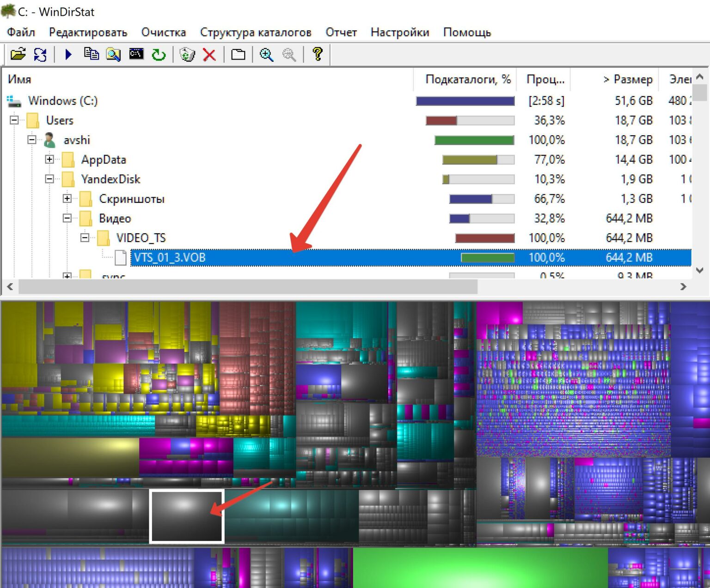This screenshot has width=710, height=588.
Task: Click the yellow Help question mark icon
Action: tap(318, 54)
